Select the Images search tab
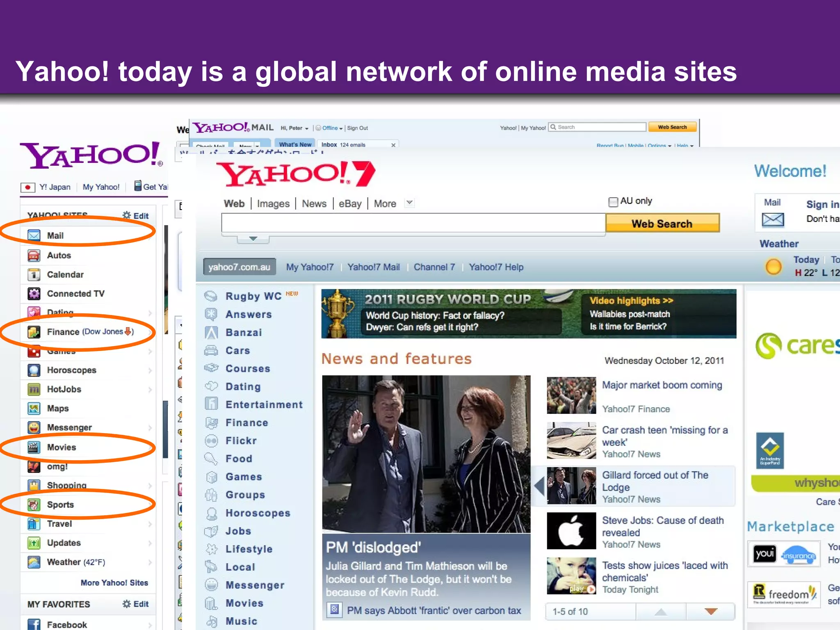 (273, 203)
